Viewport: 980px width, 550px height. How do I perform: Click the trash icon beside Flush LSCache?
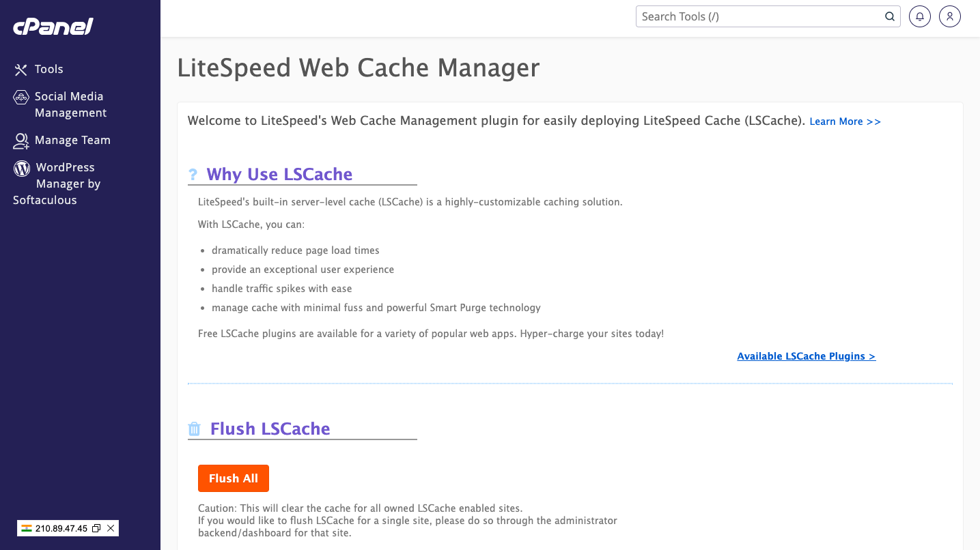[194, 429]
